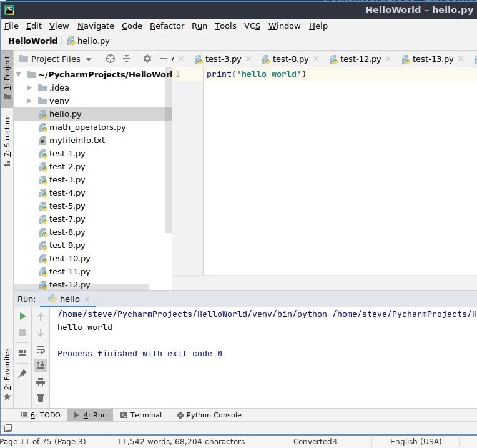Toggle the 1: Project side tool window

pos(7,79)
